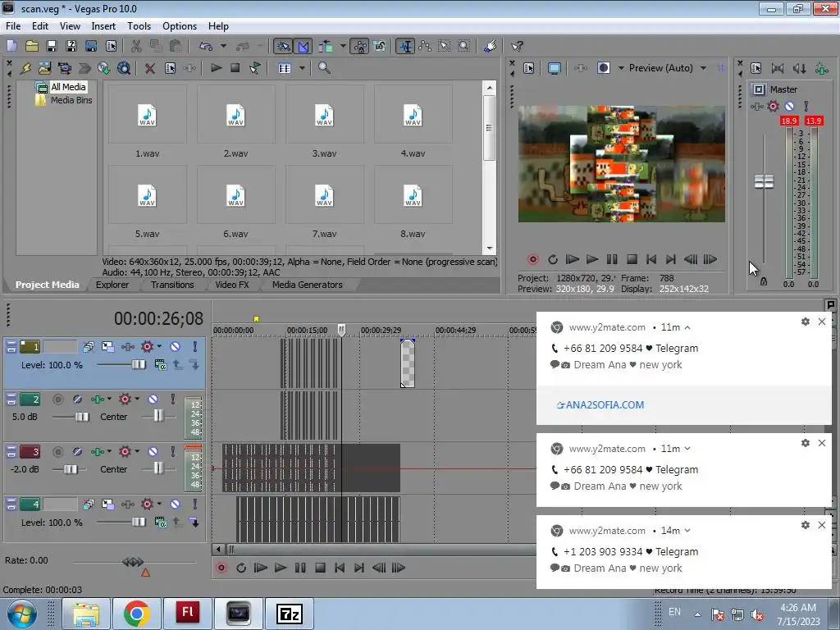The width and height of the screenshot is (840, 630).
Task: Stop media preview in Project Media toolbar
Action: tap(235, 68)
